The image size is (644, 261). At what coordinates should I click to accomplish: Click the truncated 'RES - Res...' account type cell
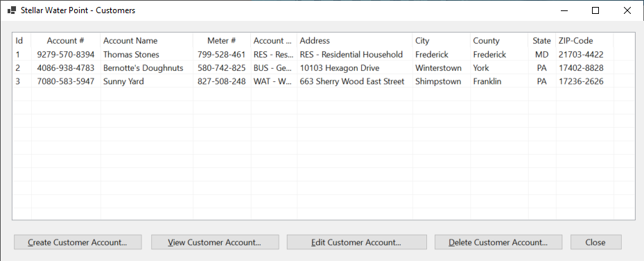274,54
